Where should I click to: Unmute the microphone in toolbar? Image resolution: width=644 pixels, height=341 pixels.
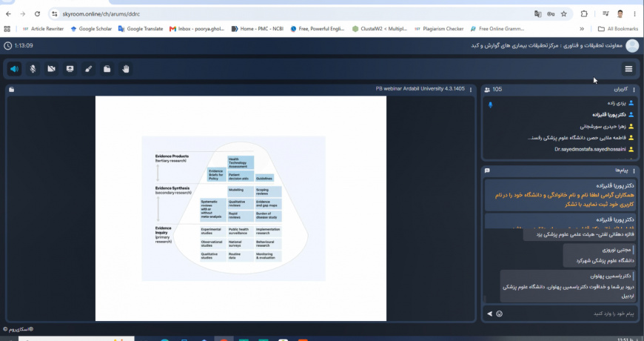[33, 69]
